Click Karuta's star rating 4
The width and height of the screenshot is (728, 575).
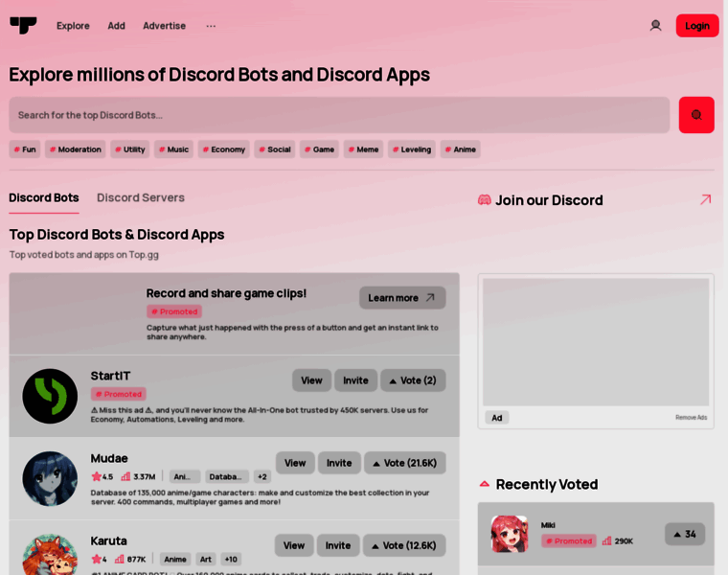pyautogui.click(x=99, y=560)
